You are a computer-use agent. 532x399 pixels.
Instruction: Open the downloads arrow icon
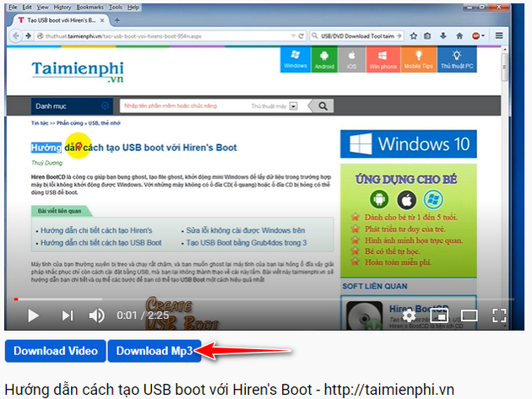pos(443,36)
